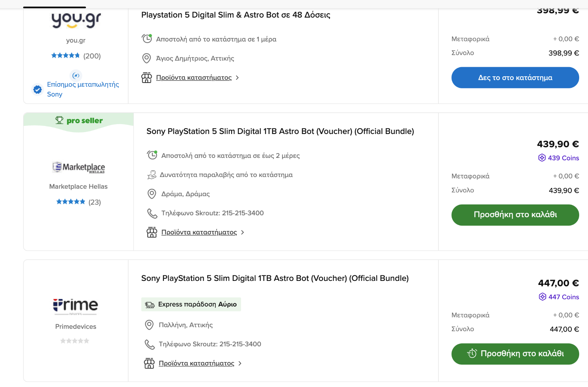
Task: Click the Primedevices shop name
Action: tap(76, 326)
